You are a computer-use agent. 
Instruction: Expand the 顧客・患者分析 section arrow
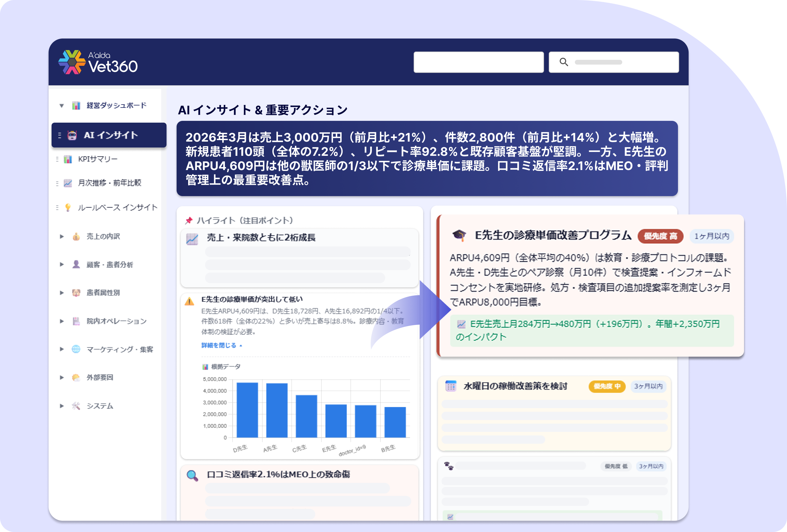point(62,265)
